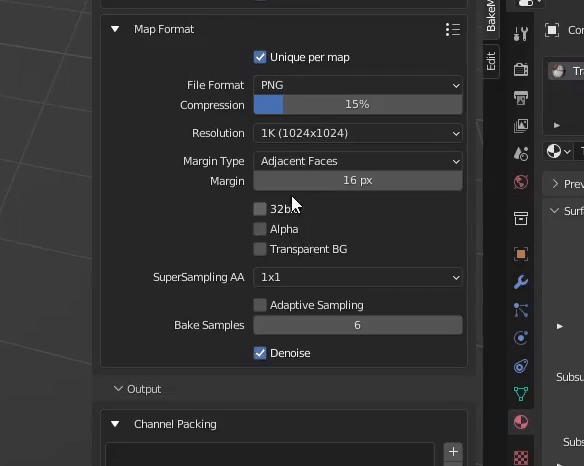This screenshot has height=466, width=584.
Task: Open the Tool properties tab icon
Action: point(521,34)
